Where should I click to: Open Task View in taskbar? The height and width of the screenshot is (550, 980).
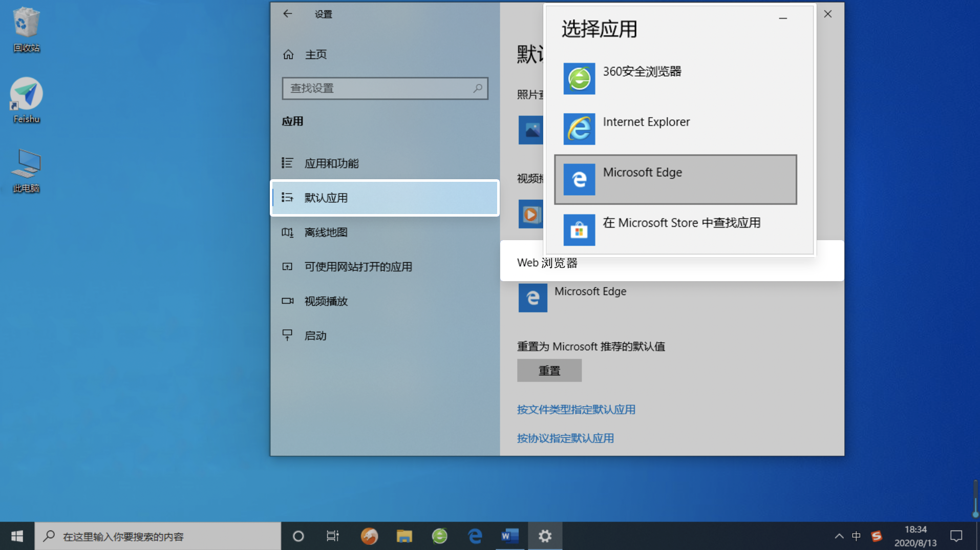(333, 536)
